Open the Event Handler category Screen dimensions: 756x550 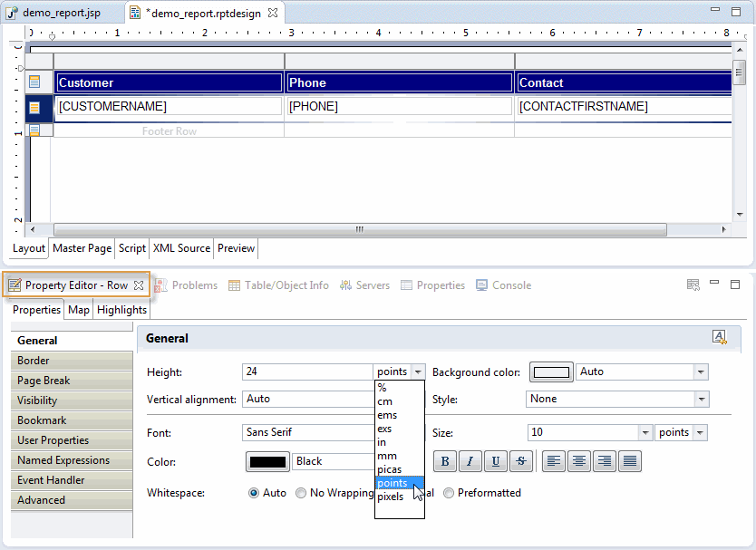(x=72, y=480)
